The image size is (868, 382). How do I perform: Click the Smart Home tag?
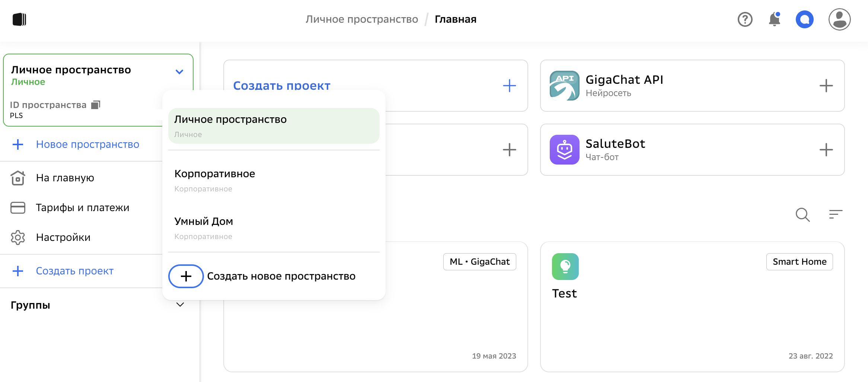tap(800, 262)
